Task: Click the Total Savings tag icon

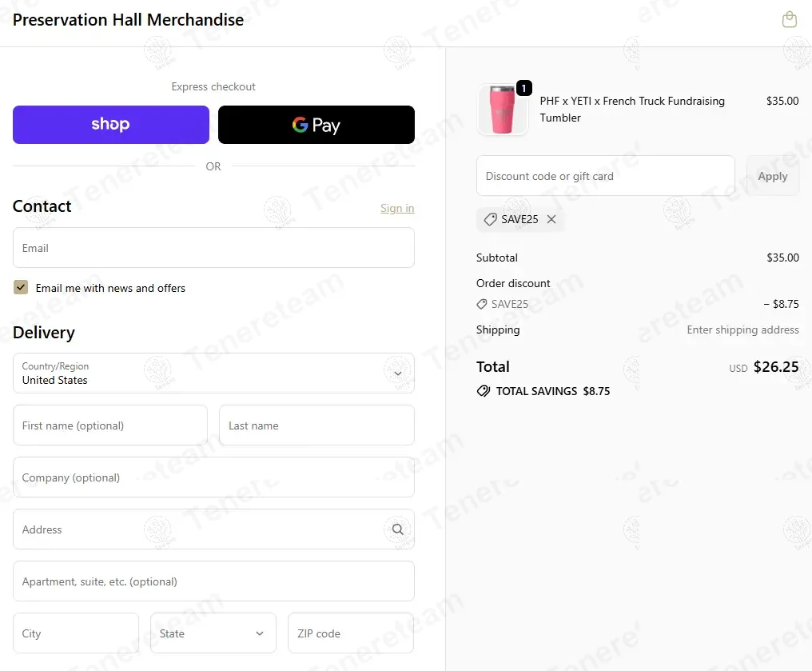Action: pyautogui.click(x=484, y=391)
